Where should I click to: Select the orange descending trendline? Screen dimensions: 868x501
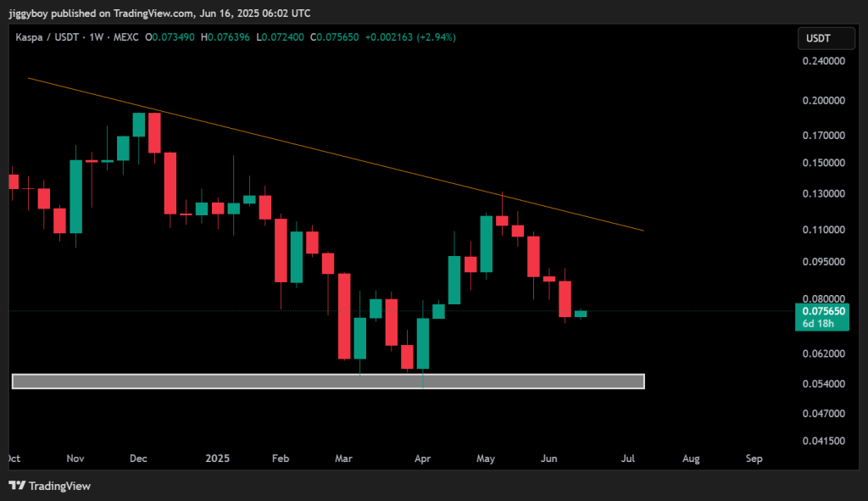[x=336, y=154]
